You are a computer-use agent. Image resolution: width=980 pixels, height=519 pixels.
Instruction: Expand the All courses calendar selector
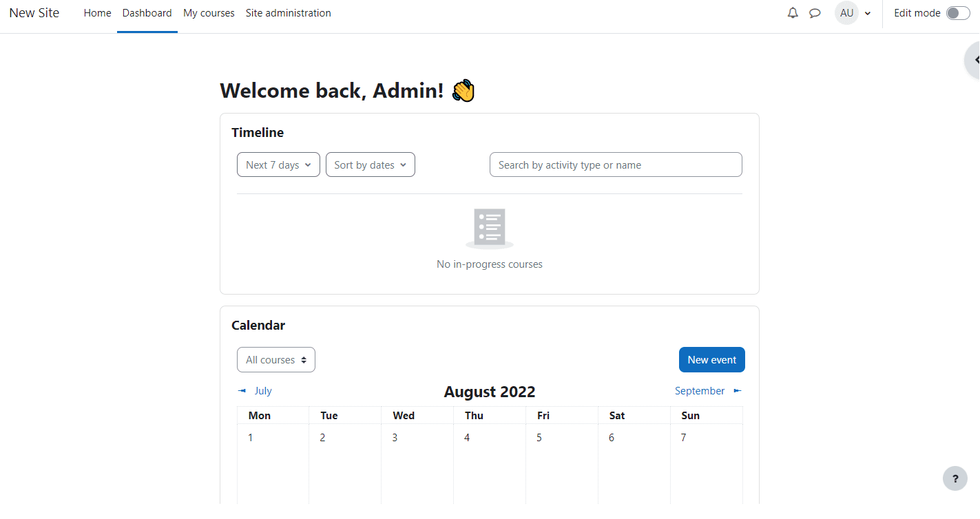point(275,360)
